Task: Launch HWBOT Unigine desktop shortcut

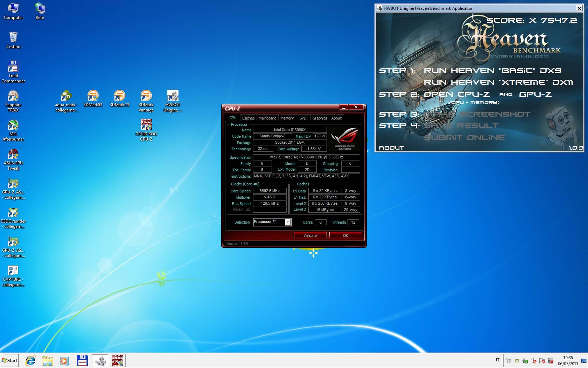Action: coord(173,101)
